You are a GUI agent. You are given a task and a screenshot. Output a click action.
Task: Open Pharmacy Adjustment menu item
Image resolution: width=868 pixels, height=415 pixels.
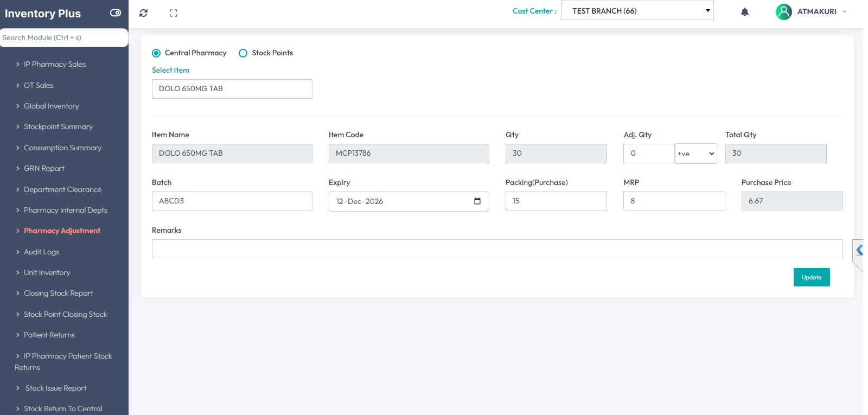click(62, 231)
